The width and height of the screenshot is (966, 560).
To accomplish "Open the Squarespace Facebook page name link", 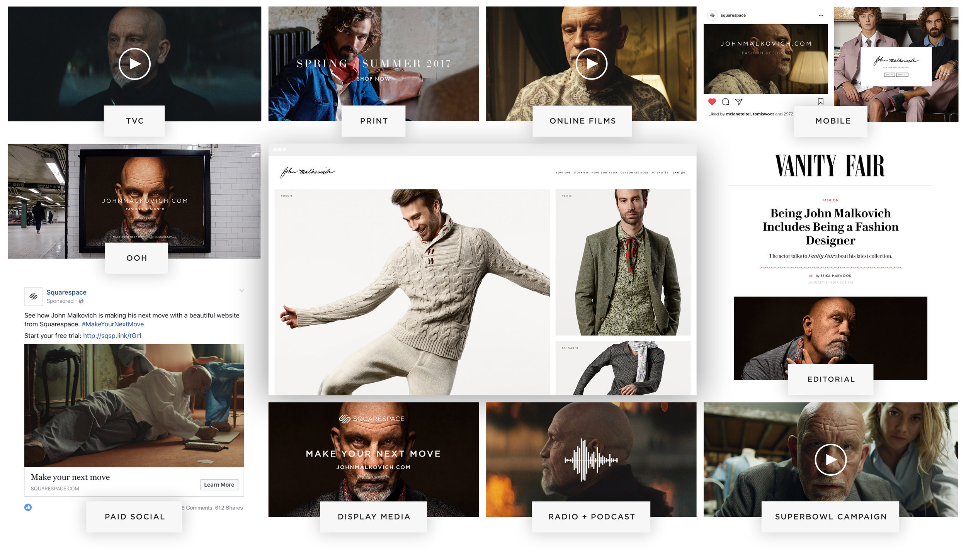I will coord(66,292).
